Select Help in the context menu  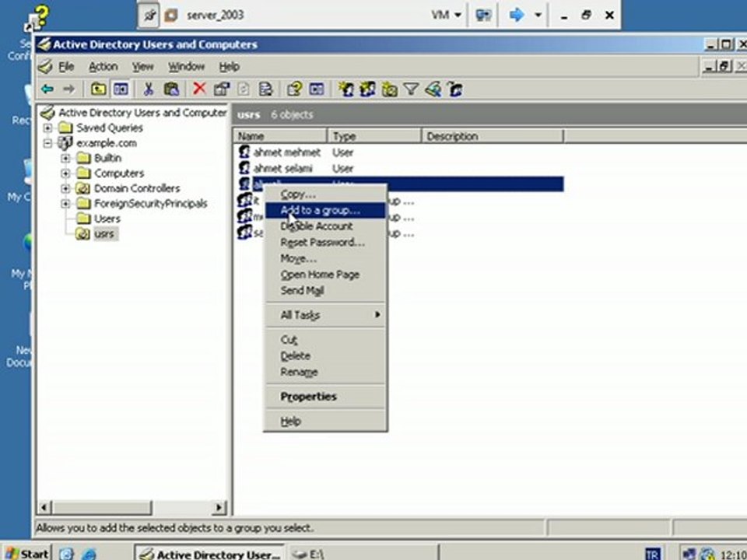(326, 422)
